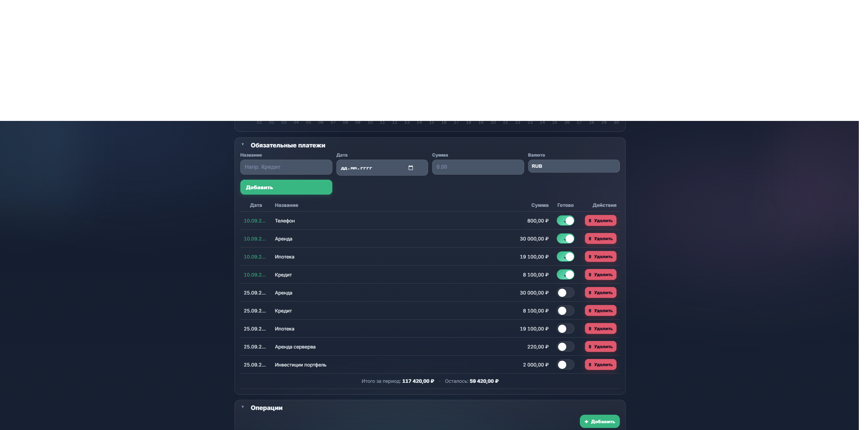Enable Готово toggle for Инвестиции портфель

(565, 365)
